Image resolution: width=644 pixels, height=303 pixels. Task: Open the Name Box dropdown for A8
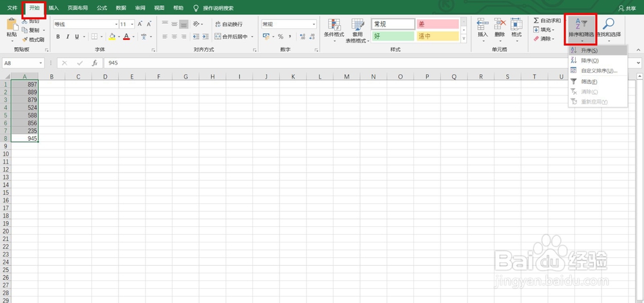[x=41, y=63]
